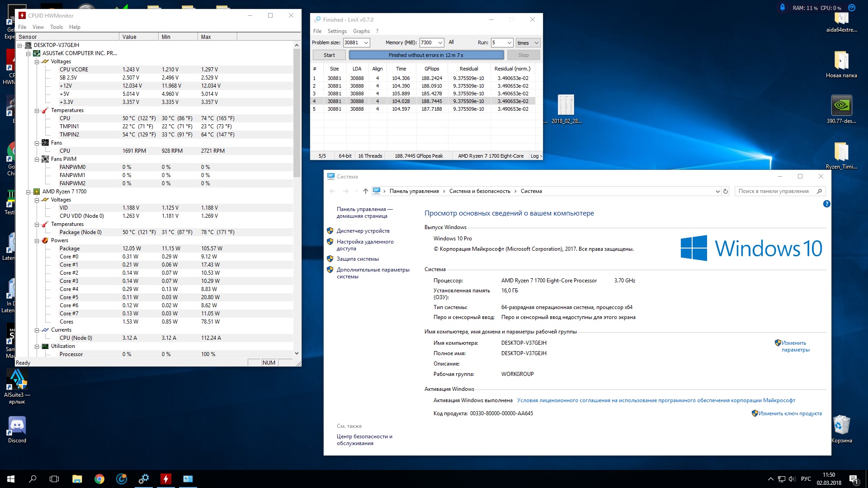Collapse the AMD Ryzen 7 1700 tree node

coord(28,192)
